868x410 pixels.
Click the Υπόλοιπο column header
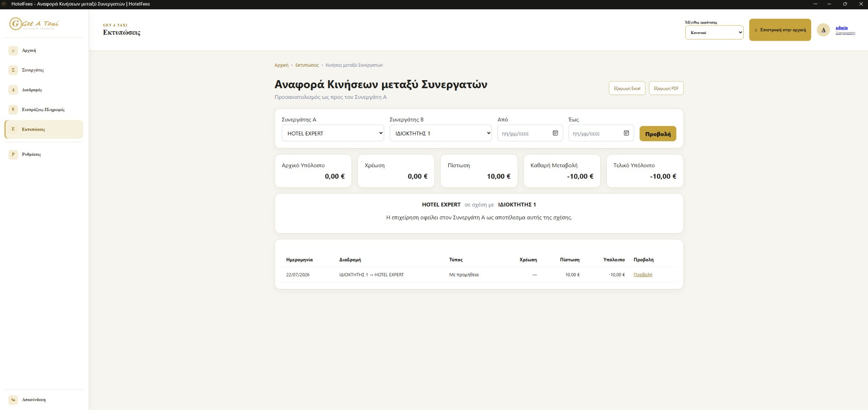click(614, 260)
